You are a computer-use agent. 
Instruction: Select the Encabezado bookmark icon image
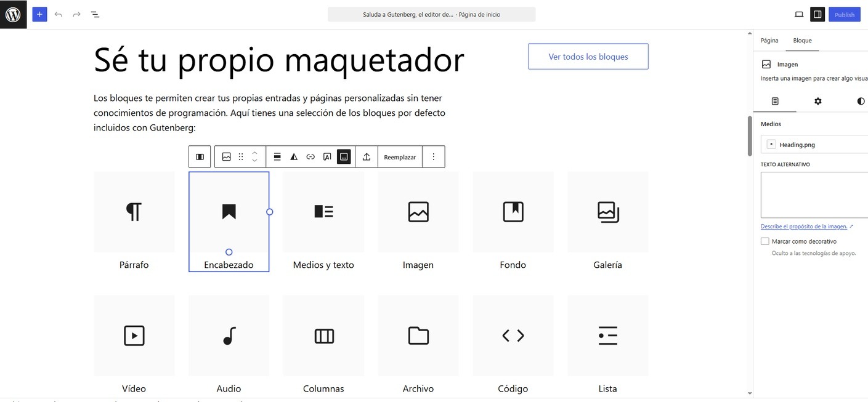[229, 212]
